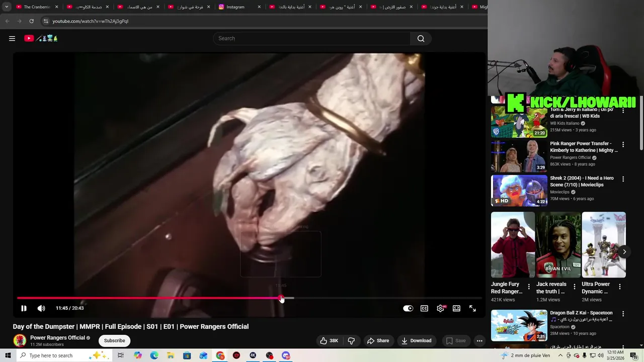Open Ultra Power Dynamic short

pos(604,244)
